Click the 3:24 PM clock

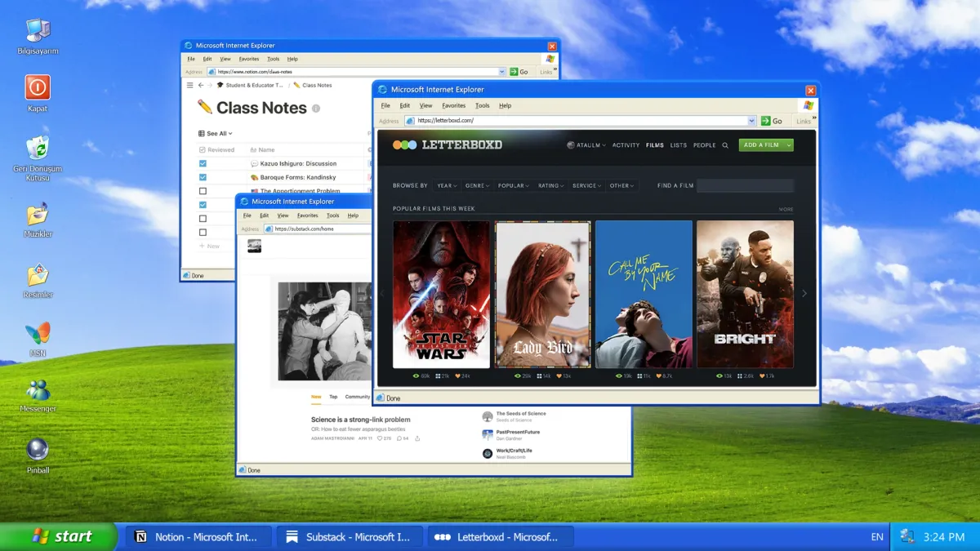[x=944, y=537]
